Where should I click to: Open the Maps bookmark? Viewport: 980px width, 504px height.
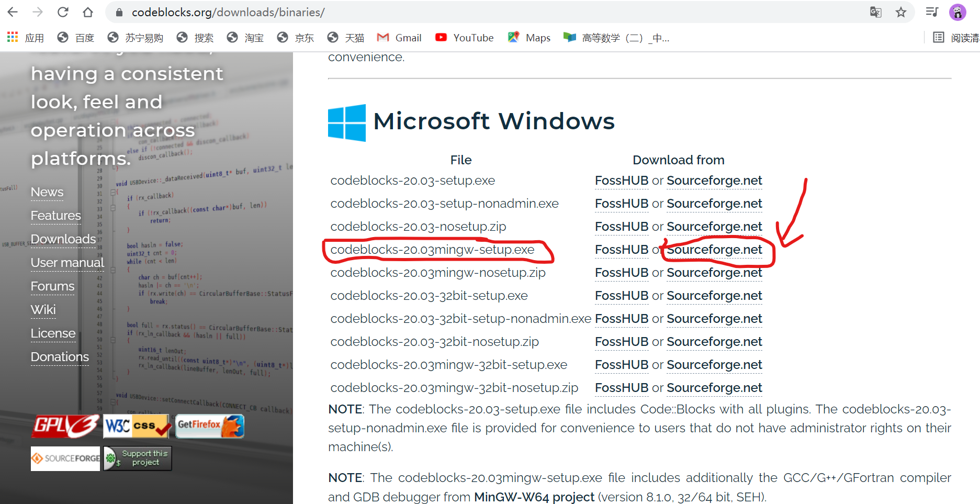(529, 38)
